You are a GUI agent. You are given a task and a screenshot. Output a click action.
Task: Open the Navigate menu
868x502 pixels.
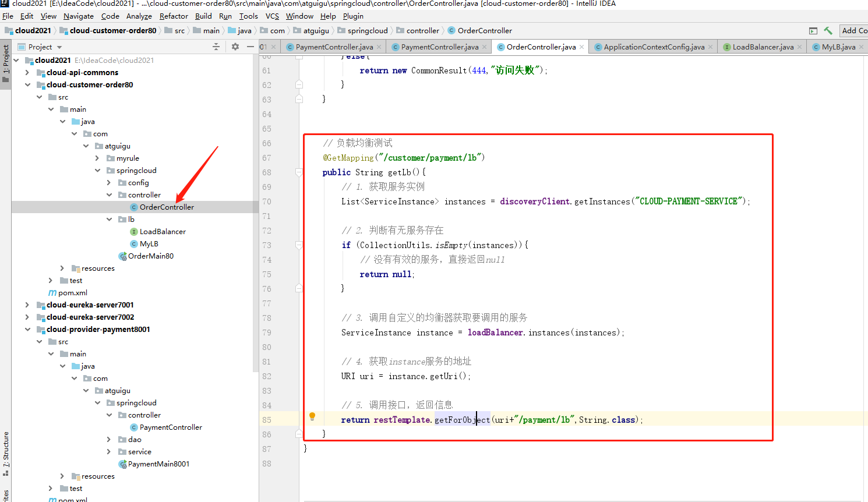click(79, 16)
